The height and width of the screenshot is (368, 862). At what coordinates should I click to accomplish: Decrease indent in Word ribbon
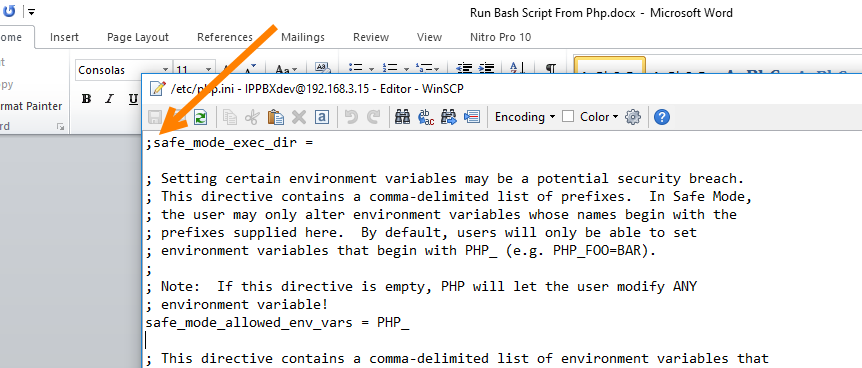point(465,68)
